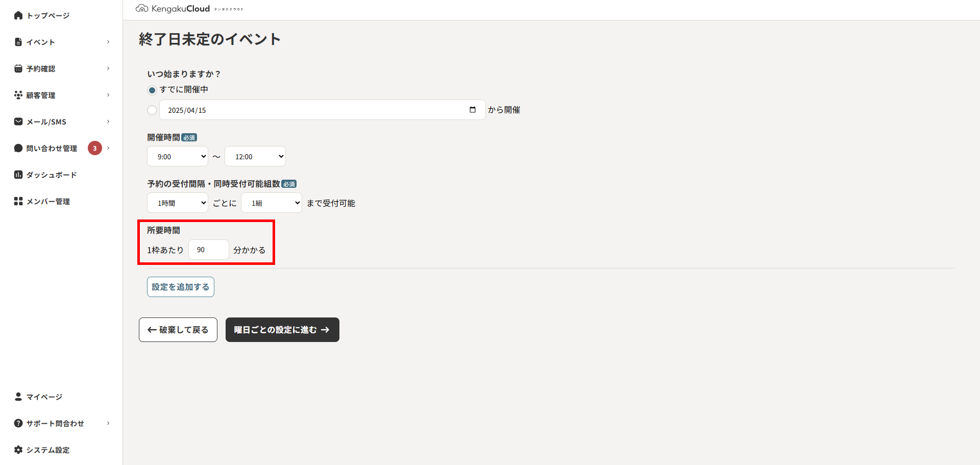
Task: Open the 12:00 end time dropdown
Action: point(255,156)
